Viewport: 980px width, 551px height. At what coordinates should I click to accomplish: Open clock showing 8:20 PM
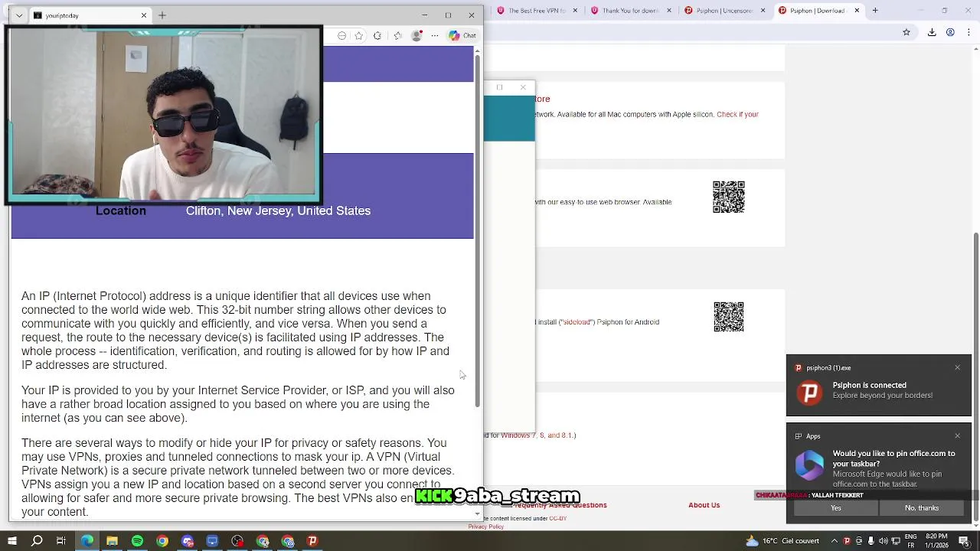(x=936, y=541)
